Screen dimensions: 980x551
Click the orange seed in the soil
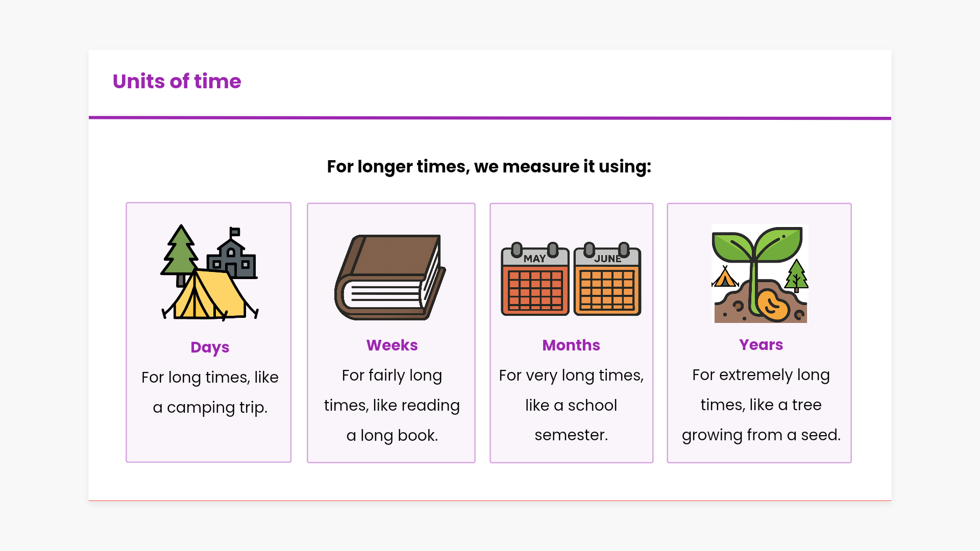(773, 305)
